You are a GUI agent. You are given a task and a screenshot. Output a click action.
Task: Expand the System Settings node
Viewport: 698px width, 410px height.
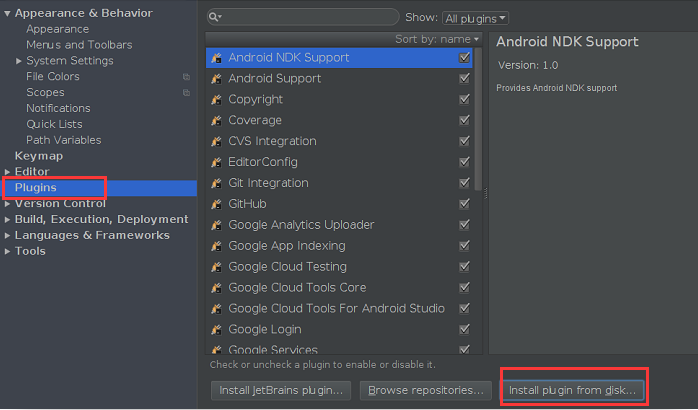click(x=19, y=61)
